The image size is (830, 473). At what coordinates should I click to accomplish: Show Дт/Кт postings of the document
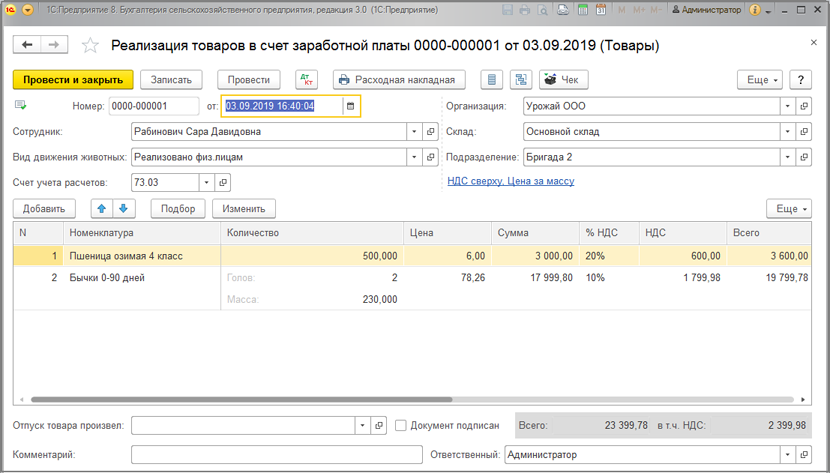[x=306, y=80]
